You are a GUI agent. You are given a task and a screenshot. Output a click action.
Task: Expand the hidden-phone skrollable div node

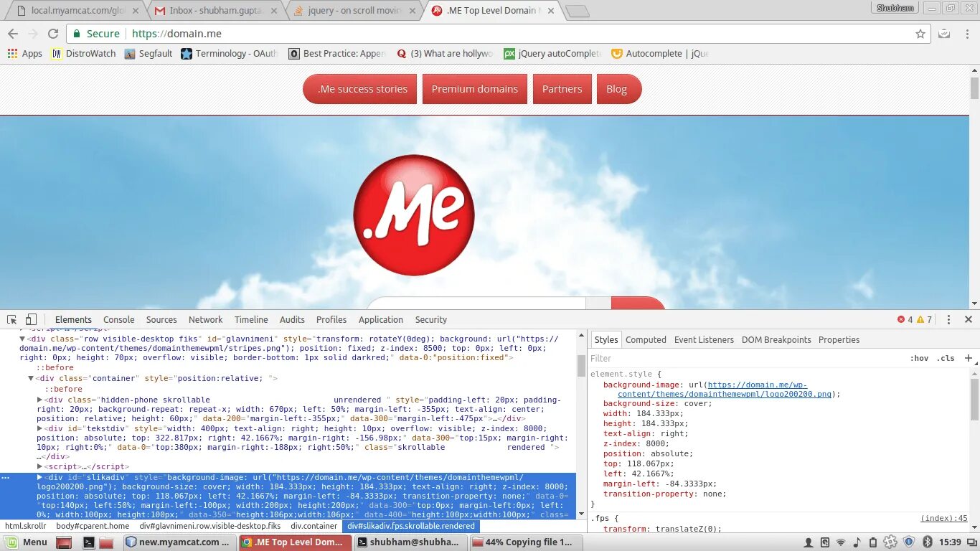[40, 400]
